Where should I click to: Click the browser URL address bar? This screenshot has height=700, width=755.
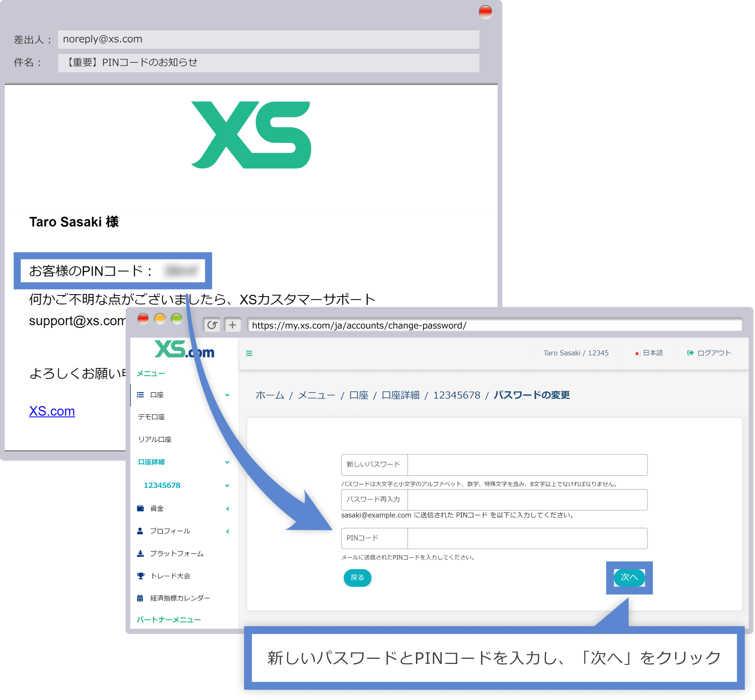click(494, 325)
